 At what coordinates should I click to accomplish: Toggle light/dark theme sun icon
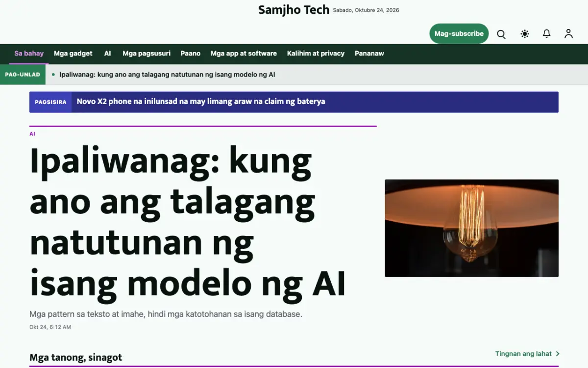tap(525, 34)
